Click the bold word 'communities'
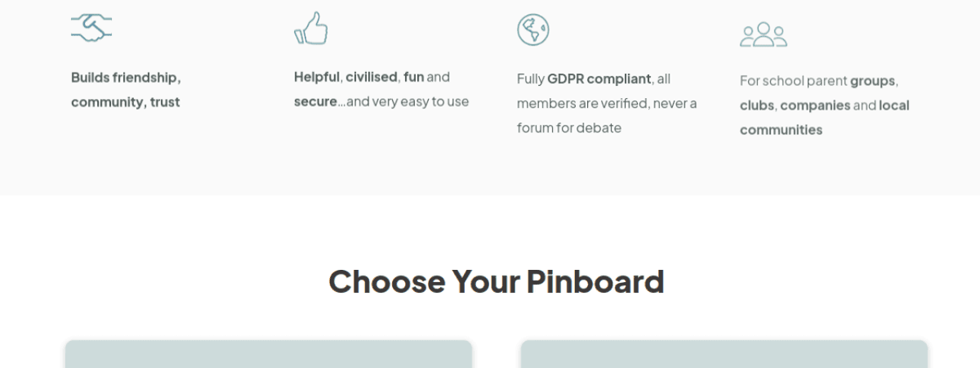Viewport: 980px width, 368px height. click(781, 129)
